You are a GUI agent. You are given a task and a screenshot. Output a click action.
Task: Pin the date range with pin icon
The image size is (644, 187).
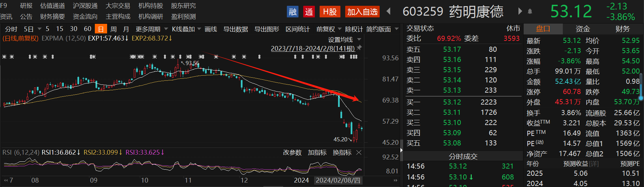coord(359,48)
